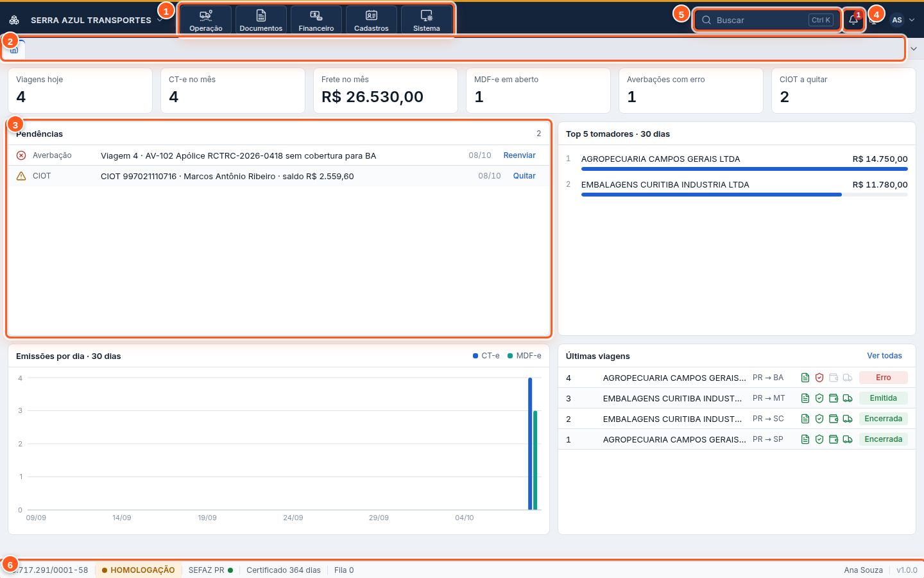Click the SEFAZ PR status indicator

point(210,570)
